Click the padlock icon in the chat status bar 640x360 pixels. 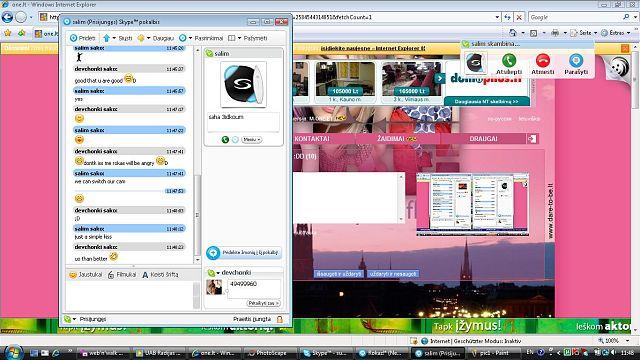[x=280, y=319]
